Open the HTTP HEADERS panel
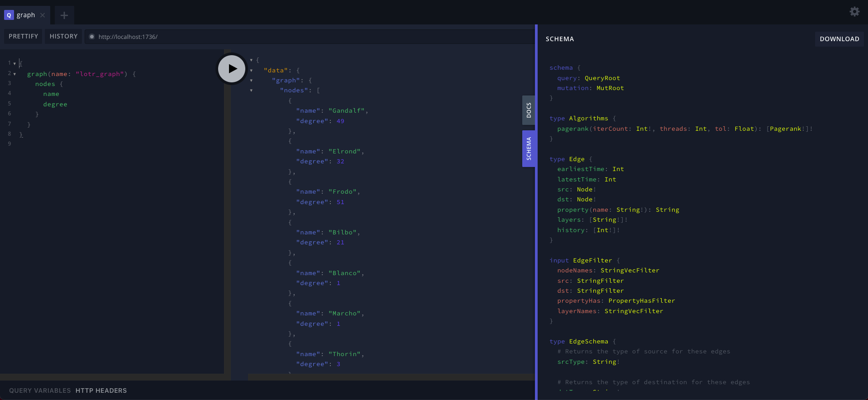Screen dimensions: 868x400 pyautogui.click(x=101, y=390)
